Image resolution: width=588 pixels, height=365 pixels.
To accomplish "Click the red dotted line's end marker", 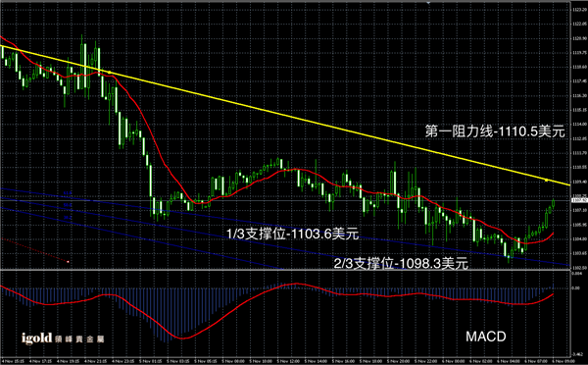I will [x=68, y=261].
